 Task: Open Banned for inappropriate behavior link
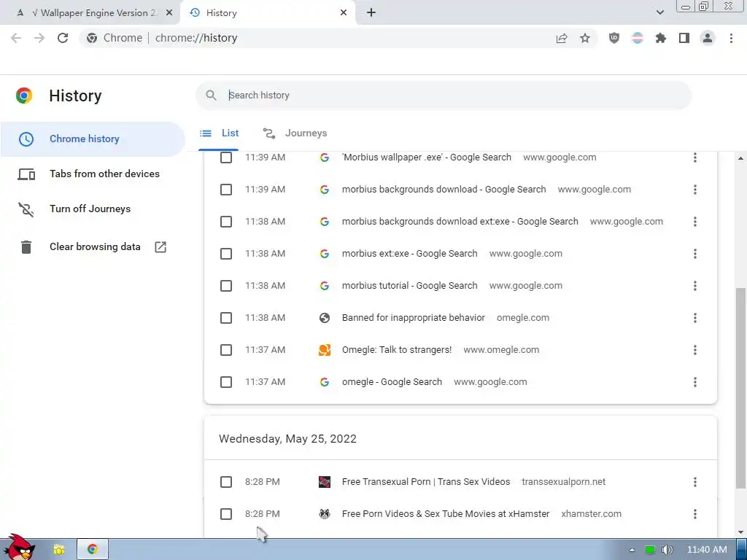[x=414, y=318]
